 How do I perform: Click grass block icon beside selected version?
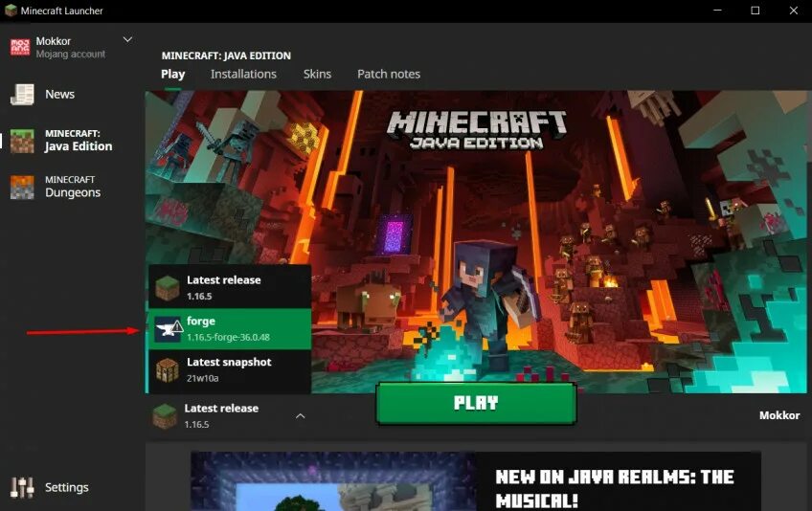pyautogui.click(x=165, y=416)
